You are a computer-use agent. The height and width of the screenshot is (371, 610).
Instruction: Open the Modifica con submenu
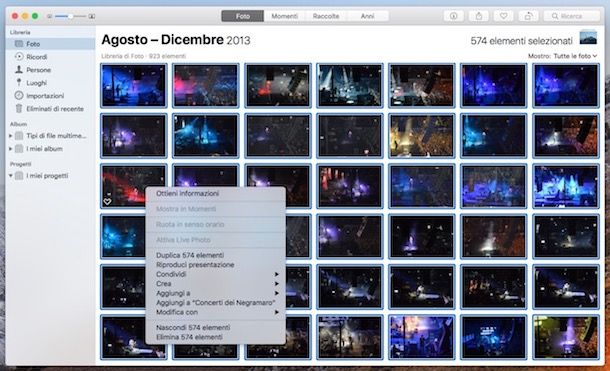[215, 312]
